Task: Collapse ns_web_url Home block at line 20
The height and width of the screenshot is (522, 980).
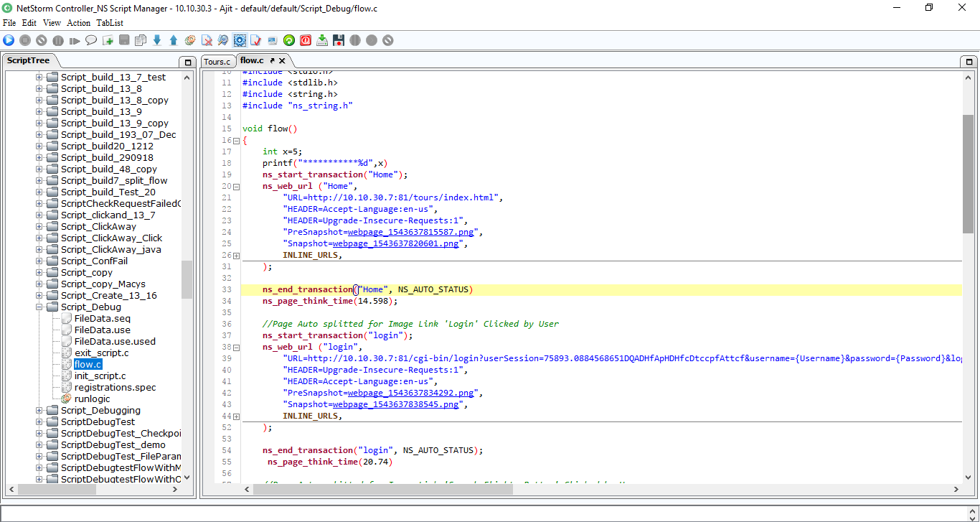Action: pyautogui.click(x=237, y=186)
